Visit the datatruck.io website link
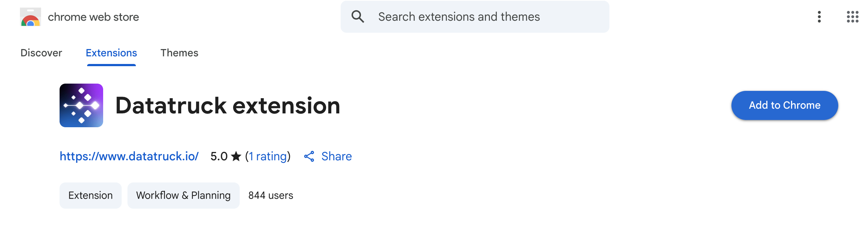The height and width of the screenshot is (229, 868). [129, 156]
